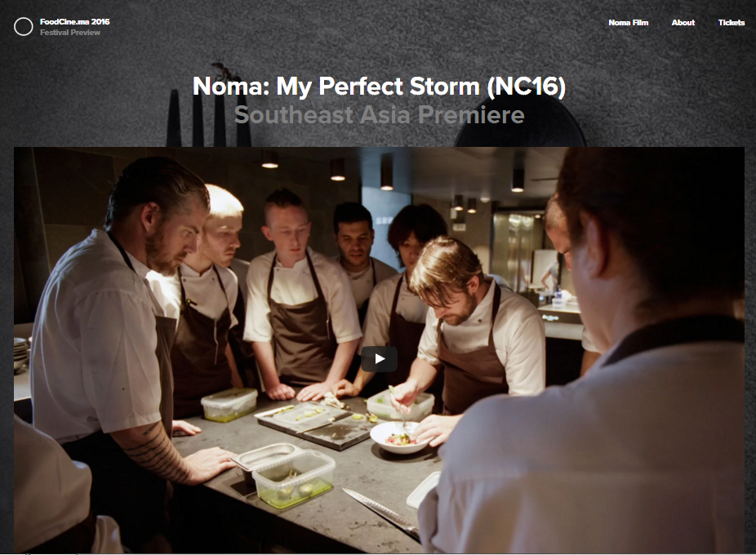Click the plastic container with green liquid
The width and height of the screenshot is (756, 555).
point(294,479)
